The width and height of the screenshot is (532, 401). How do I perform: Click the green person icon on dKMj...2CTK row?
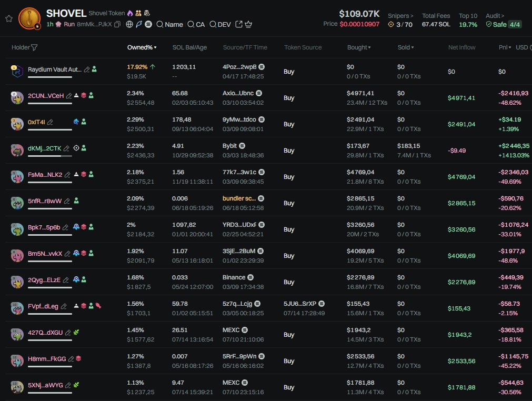pos(84,148)
